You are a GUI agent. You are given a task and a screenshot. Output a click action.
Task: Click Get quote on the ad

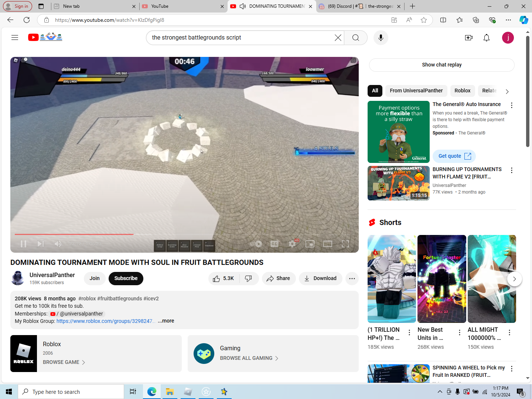pos(454,156)
